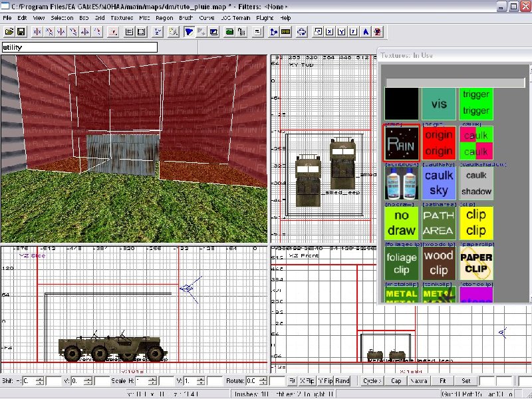Click the X Flip button
The width and height of the screenshot is (532, 399).
coord(307,381)
